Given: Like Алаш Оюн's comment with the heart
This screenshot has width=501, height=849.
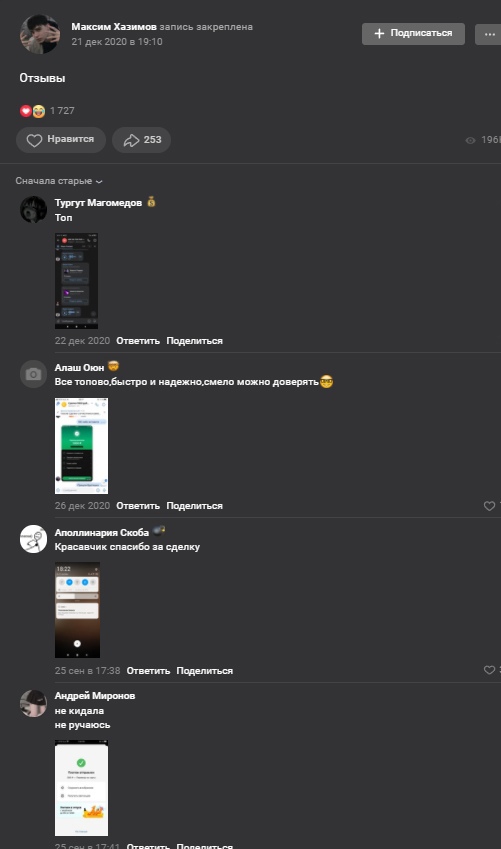Looking at the screenshot, I should (490, 506).
